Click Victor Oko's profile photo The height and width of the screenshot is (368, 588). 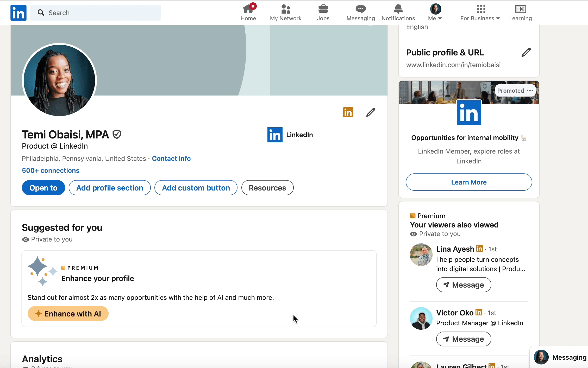[421, 318]
